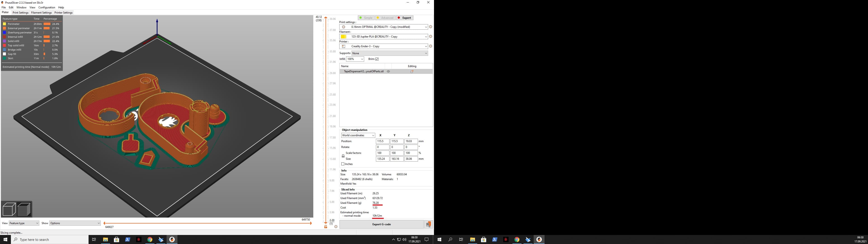Viewport: 868px width, 244px height.
Task: Open the View menu
Action: pos(32,7)
